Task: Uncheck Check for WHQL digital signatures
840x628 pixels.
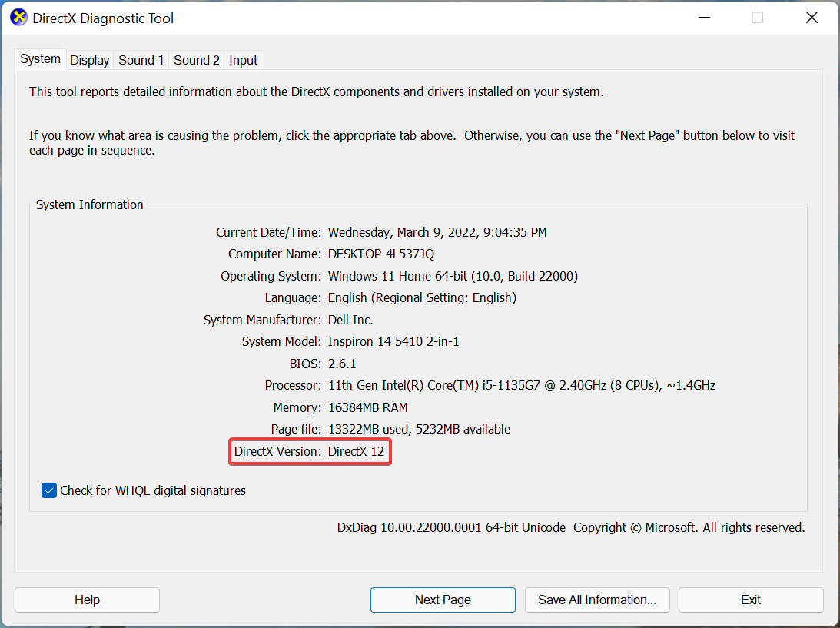Action: 48,490
